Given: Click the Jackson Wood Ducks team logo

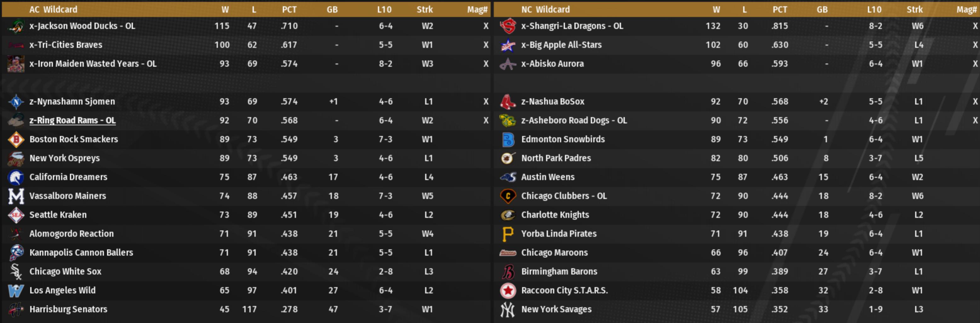Looking at the screenshot, I should 16,26.
